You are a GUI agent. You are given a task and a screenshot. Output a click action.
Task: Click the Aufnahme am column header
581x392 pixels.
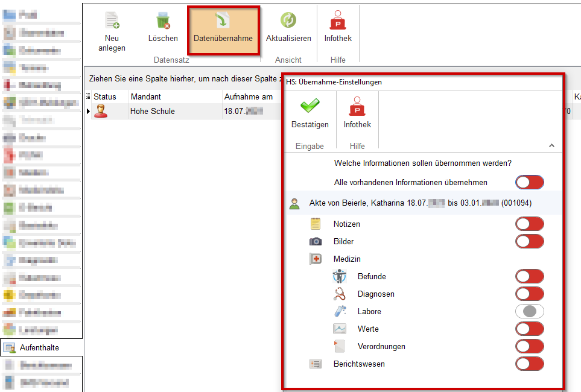pyautogui.click(x=248, y=96)
